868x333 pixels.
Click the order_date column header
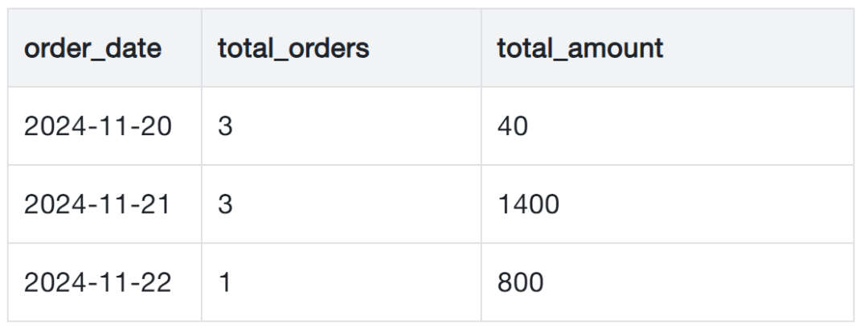[92, 47]
